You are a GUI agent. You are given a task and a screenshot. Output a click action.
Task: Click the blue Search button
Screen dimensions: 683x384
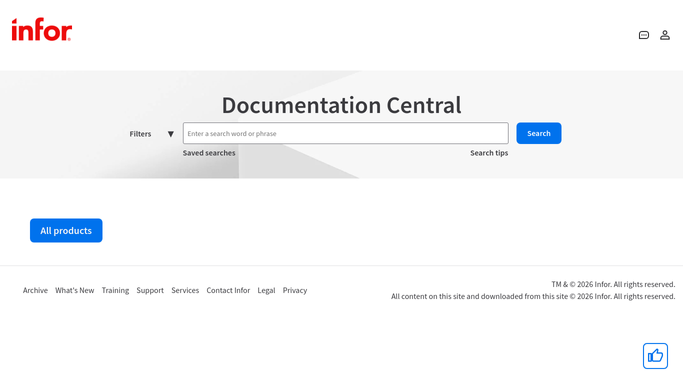(539, 133)
